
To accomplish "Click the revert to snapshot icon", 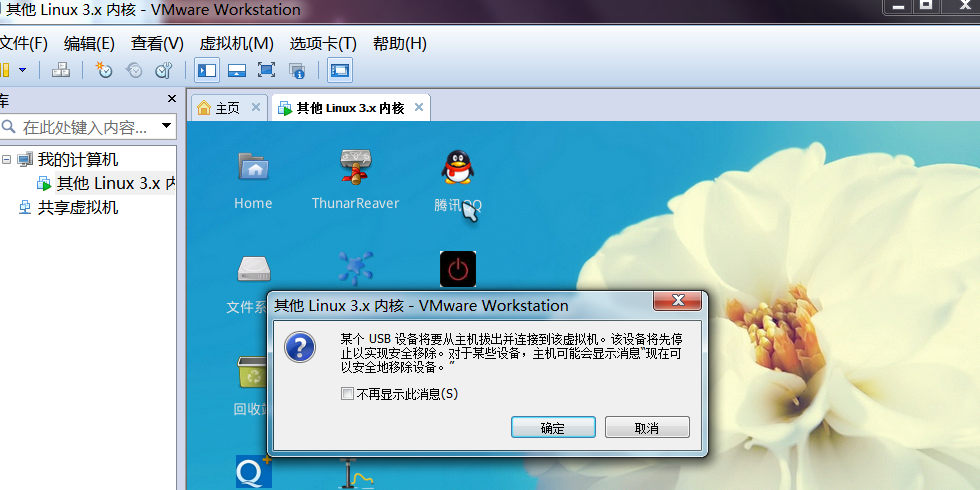I will tap(134, 70).
